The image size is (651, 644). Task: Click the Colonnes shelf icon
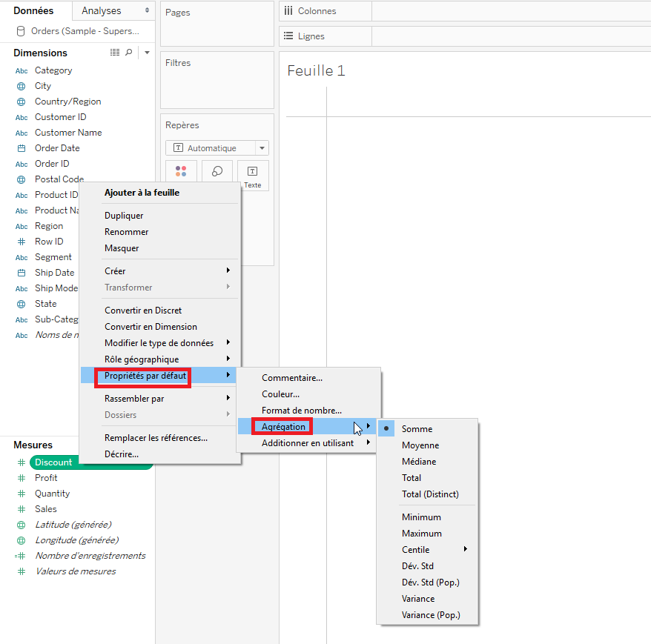tap(288, 11)
